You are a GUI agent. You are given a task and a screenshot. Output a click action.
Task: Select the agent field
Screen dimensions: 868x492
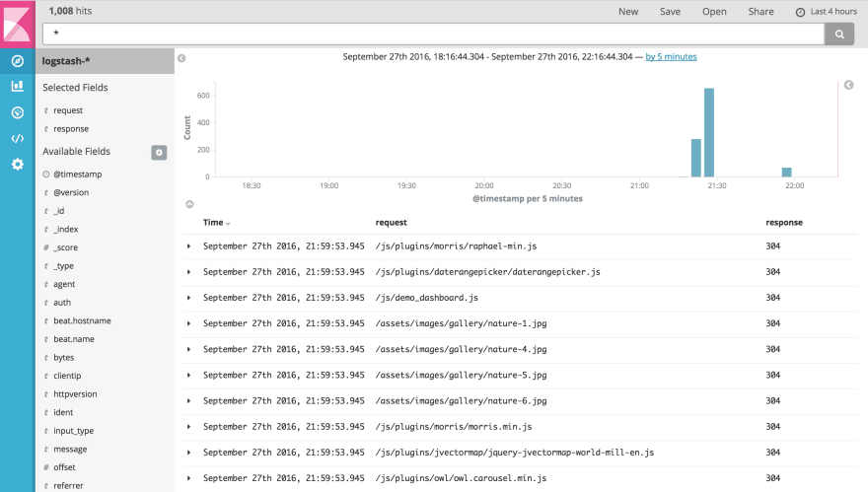point(64,285)
